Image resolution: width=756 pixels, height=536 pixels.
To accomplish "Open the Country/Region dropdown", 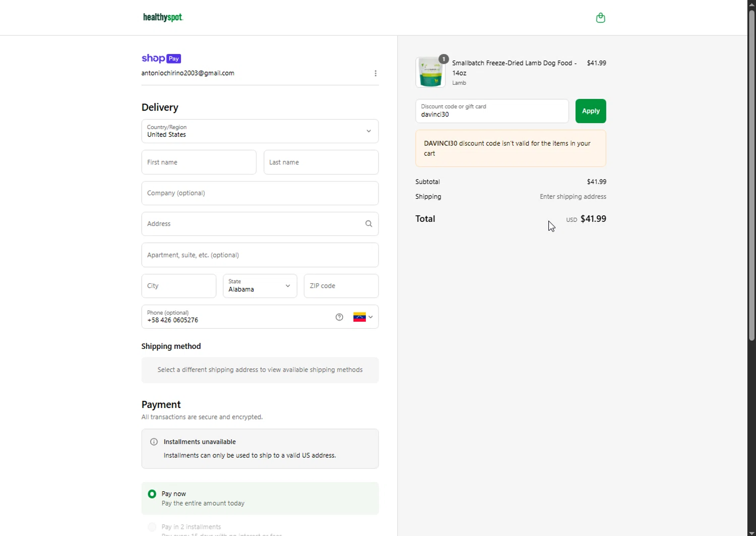I will [x=260, y=131].
